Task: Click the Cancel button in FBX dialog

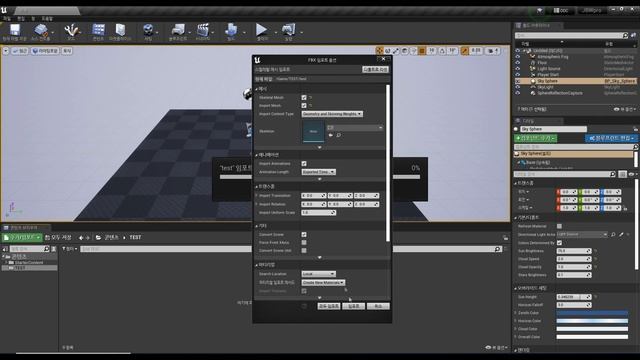Action: tap(378, 306)
